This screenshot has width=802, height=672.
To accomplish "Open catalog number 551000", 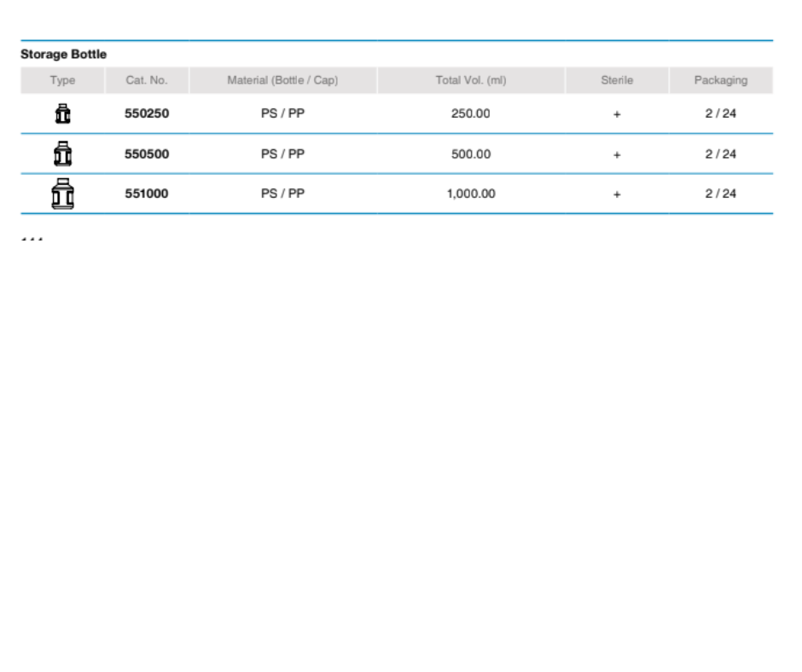I will click(147, 194).
